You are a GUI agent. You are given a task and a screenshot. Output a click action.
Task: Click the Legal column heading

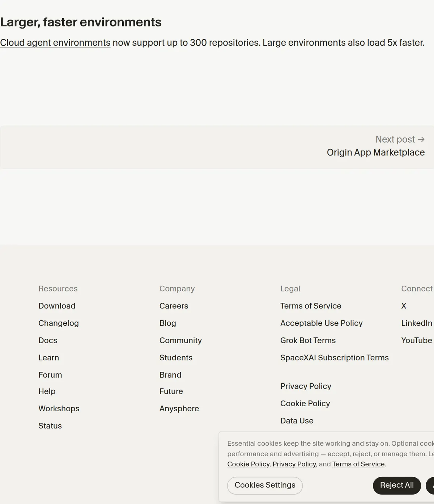[x=290, y=289]
